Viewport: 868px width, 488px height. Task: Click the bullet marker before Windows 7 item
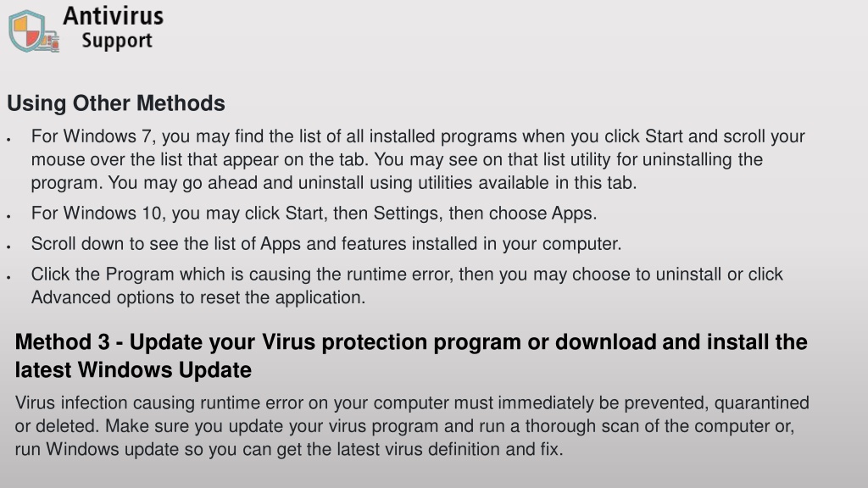coord(8,140)
